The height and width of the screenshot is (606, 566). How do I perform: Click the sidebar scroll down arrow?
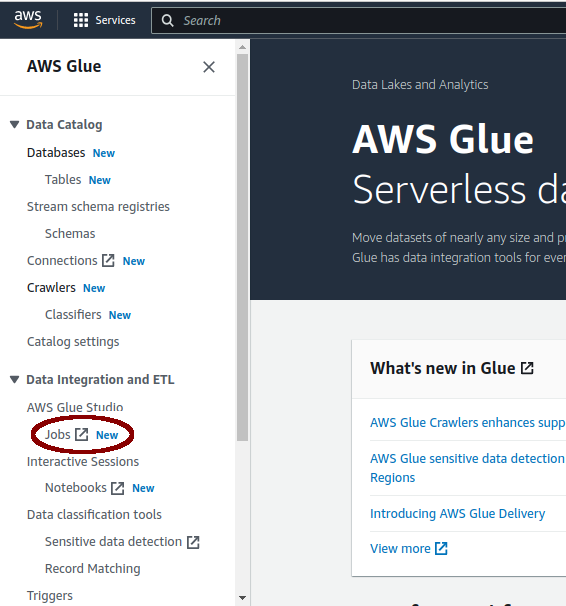coord(242,598)
